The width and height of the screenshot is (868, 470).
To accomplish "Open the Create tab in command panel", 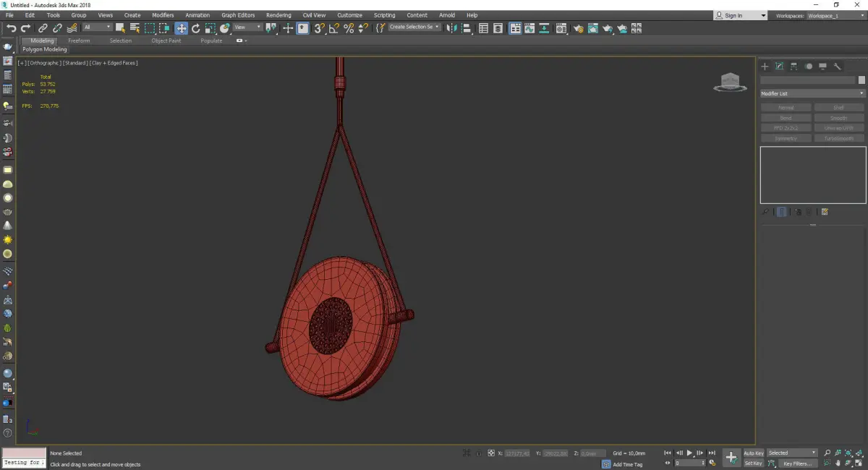I will [x=765, y=67].
